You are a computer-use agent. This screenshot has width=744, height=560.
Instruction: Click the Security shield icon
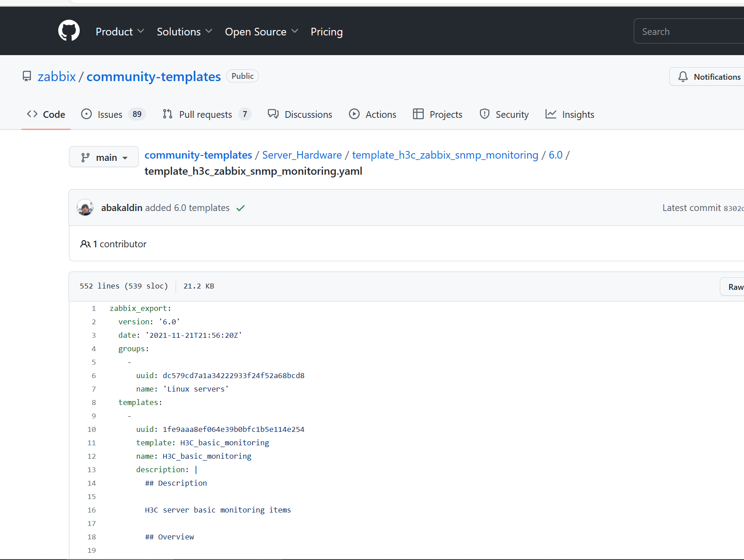point(484,114)
